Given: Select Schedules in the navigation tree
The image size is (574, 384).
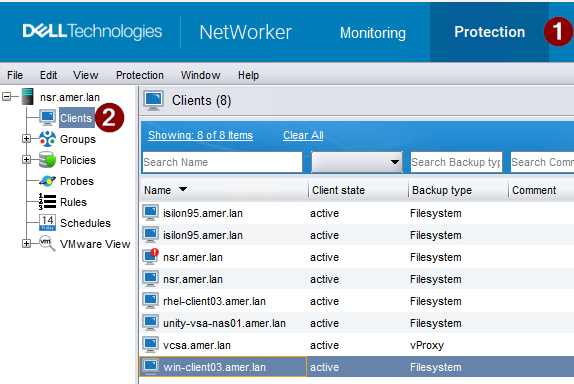Looking at the screenshot, I should pyautogui.click(x=85, y=223).
